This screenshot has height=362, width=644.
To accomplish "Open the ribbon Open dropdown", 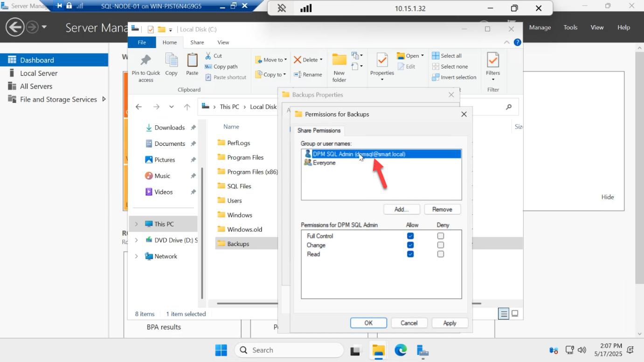I will [410, 56].
